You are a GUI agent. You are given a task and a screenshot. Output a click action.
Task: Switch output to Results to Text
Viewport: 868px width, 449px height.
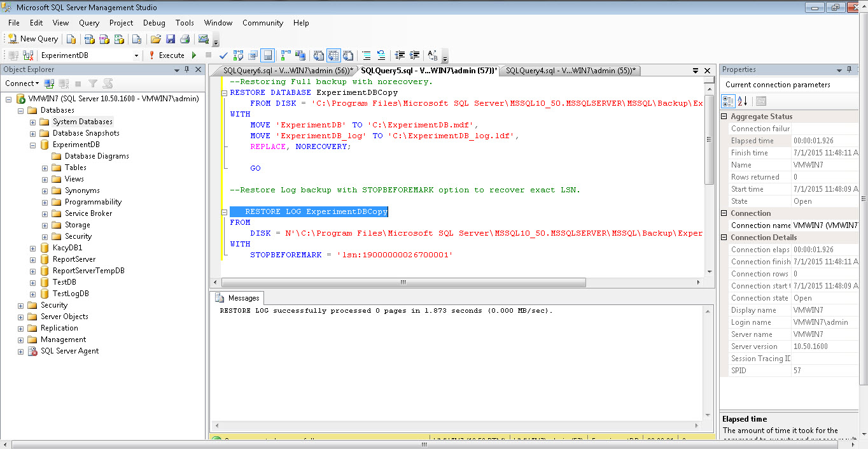(318, 55)
